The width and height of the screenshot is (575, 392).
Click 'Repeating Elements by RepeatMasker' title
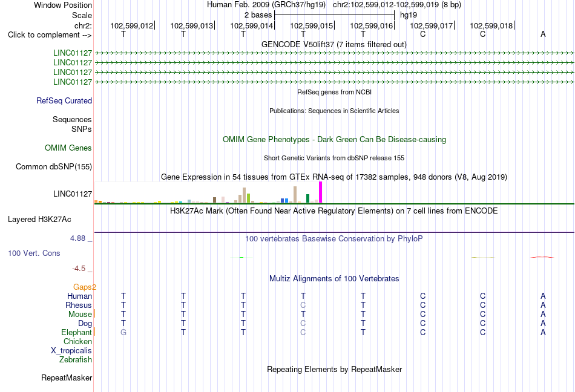click(335, 369)
